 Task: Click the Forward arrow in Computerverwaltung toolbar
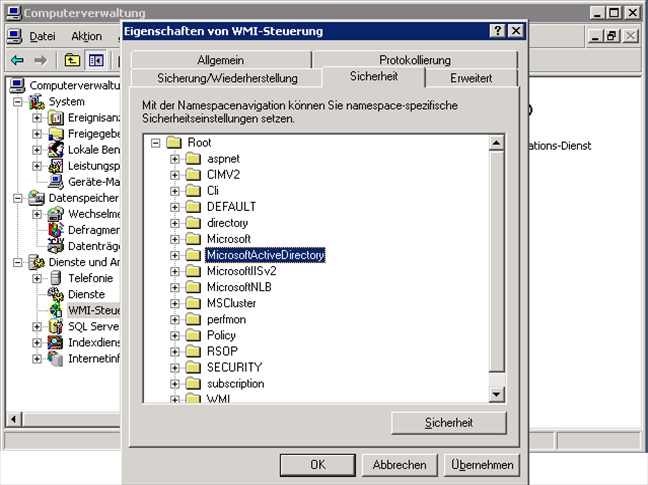[40, 61]
